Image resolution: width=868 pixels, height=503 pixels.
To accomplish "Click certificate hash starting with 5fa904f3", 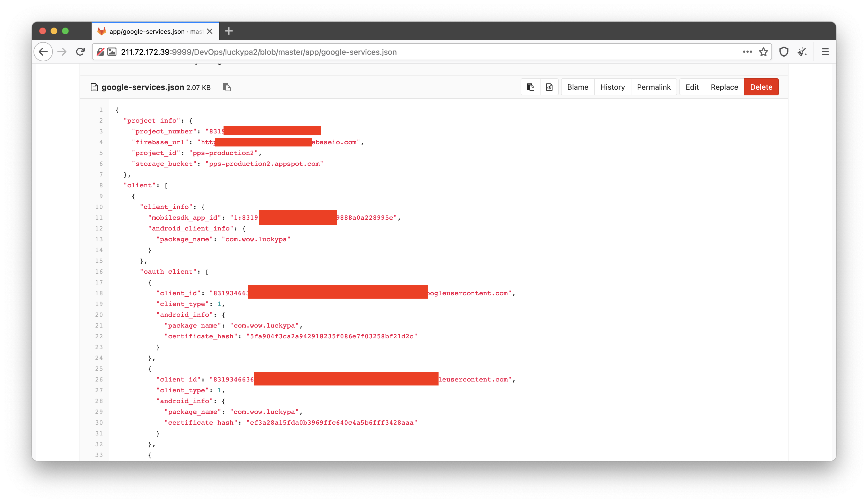I will pos(332,336).
